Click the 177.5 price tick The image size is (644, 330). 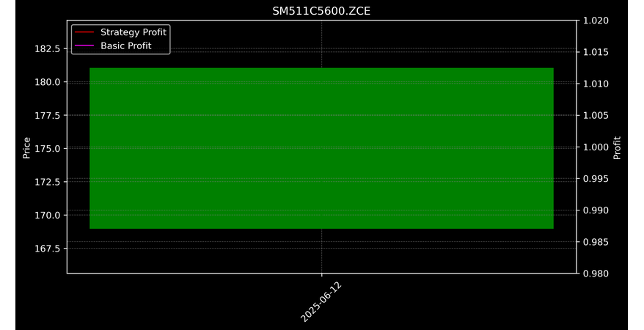(x=47, y=115)
